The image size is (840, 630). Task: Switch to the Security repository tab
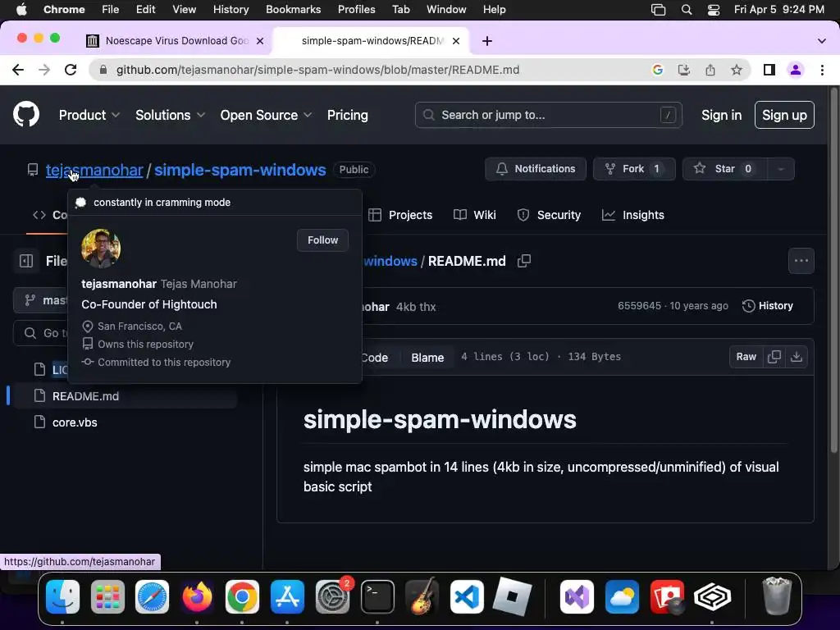pos(549,215)
